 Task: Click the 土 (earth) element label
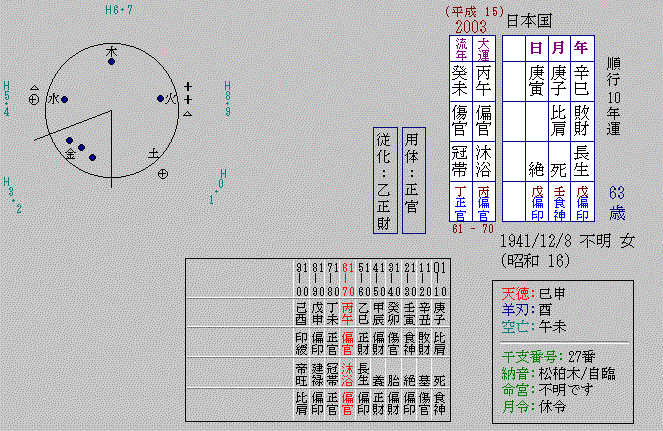pos(153,154)
